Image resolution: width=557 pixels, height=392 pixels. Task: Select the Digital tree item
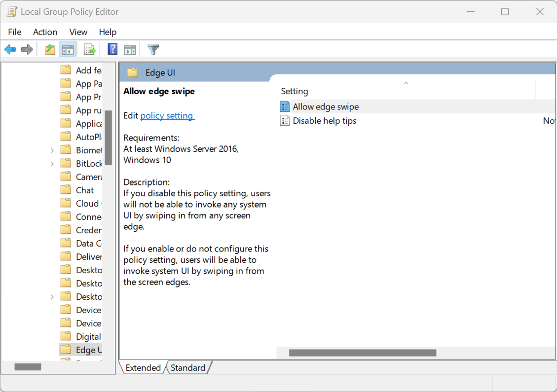click(88, 337)
